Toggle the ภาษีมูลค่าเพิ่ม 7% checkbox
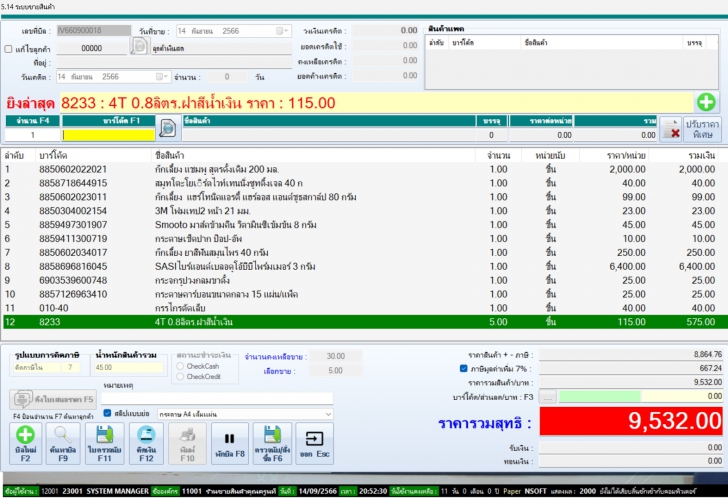 coord(463,368)
